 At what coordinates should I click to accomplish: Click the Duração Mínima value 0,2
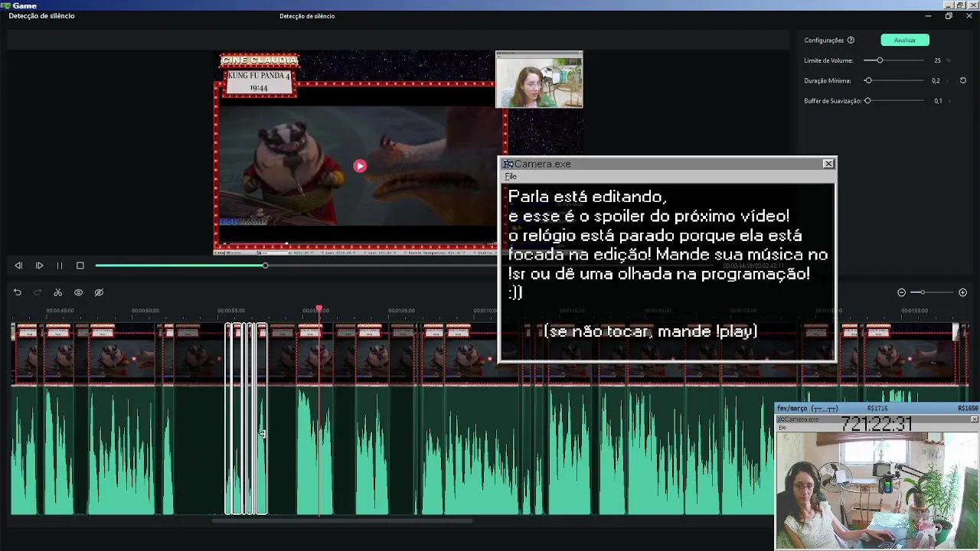[x=936, y=80]
